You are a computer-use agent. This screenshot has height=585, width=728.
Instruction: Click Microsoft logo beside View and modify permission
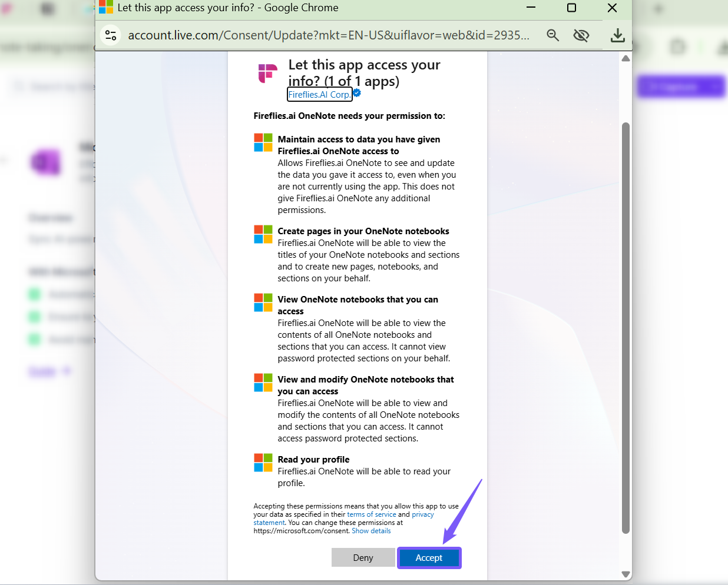pos(263,383)
